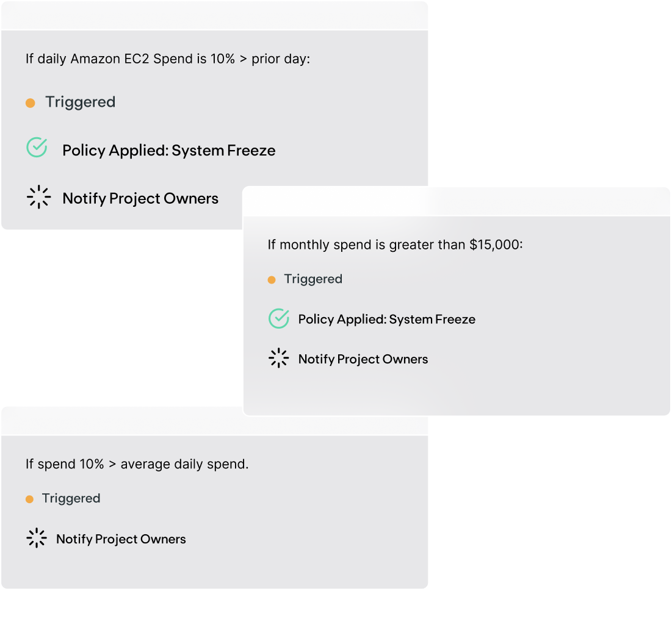Viewport: 672px width, 630px height.
Task: Select Notify Project Owners in the EC2 card
Action: (x=140, y=199)
